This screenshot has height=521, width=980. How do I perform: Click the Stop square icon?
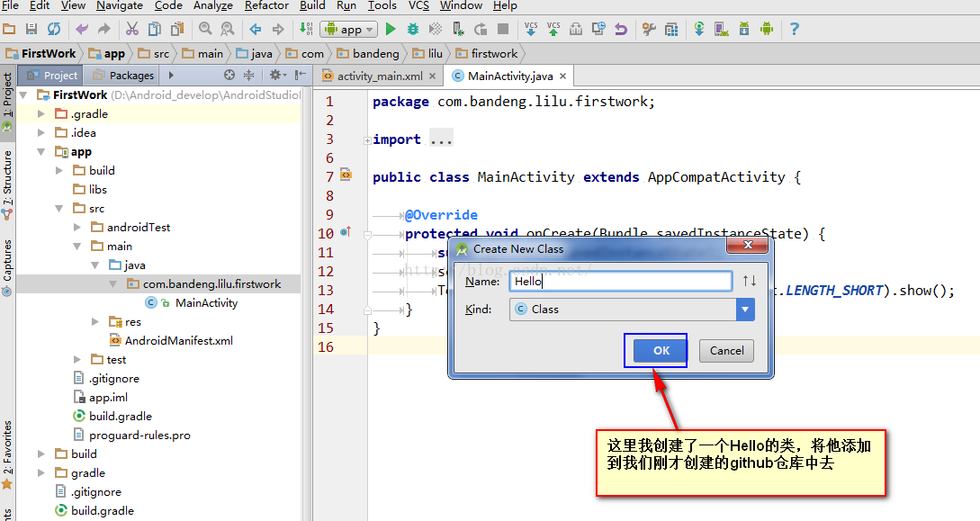click(502, 29)
